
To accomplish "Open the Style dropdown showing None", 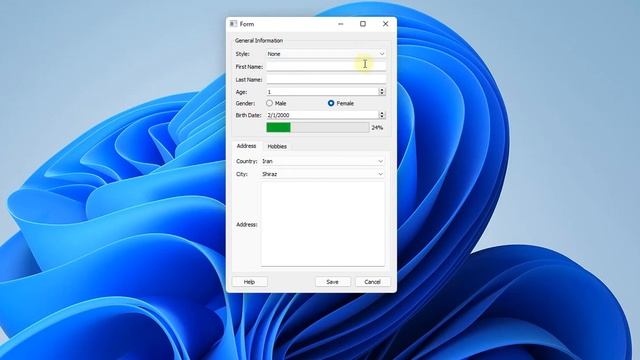I will click(x=326, y=54).
